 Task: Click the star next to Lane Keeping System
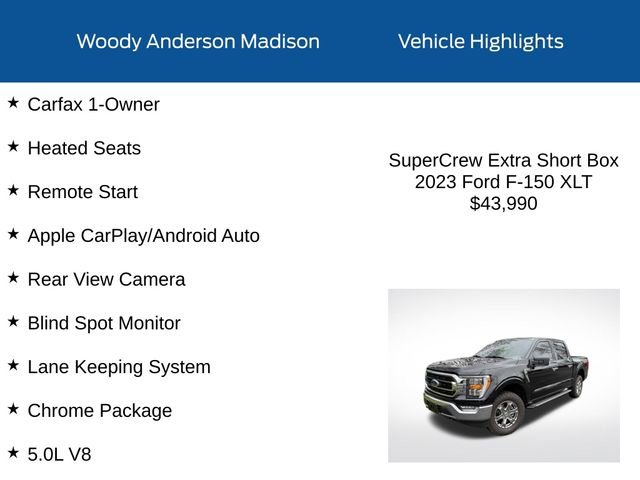(x=13, y=365)
